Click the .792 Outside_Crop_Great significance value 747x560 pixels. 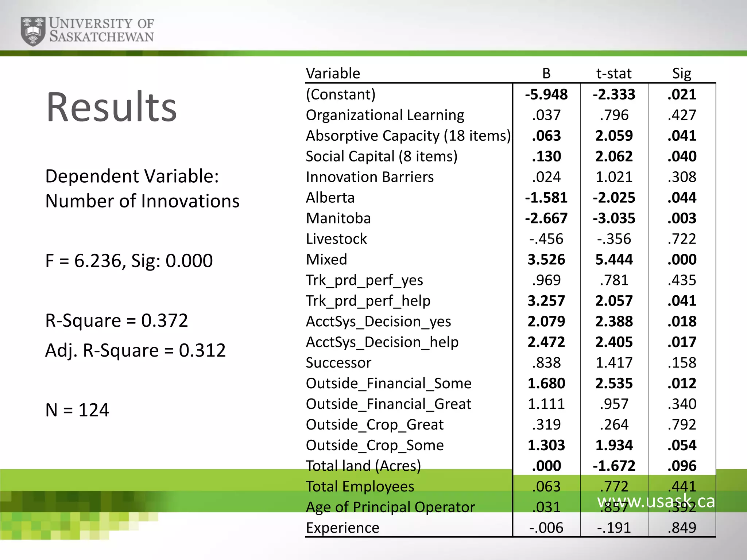tap(682, 425)
